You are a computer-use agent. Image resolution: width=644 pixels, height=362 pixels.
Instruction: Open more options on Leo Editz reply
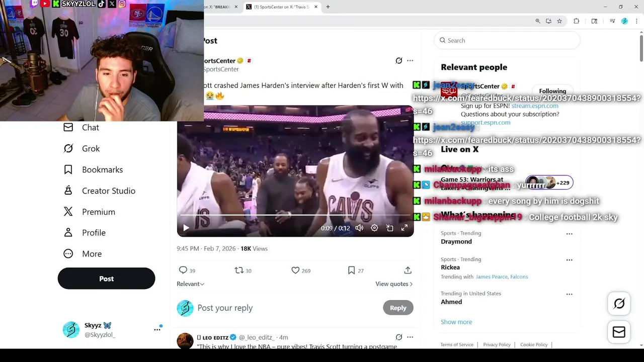click(x=410, y=337)
